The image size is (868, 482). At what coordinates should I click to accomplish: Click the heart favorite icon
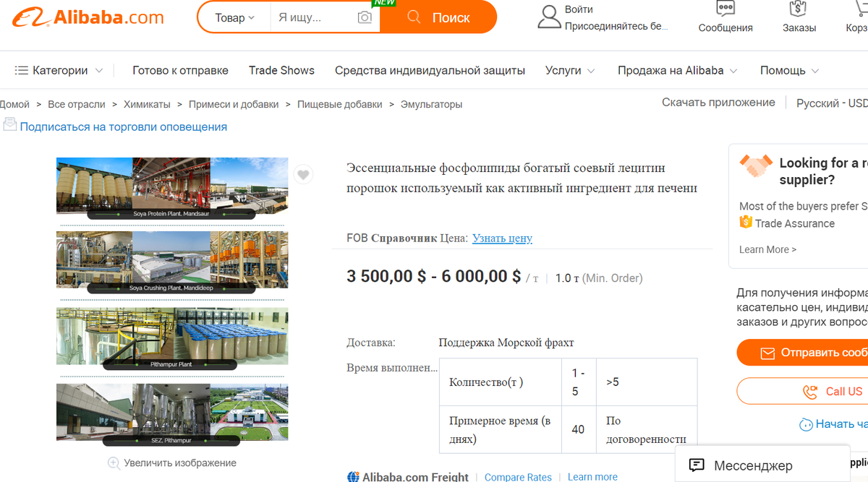click(304, 174)
